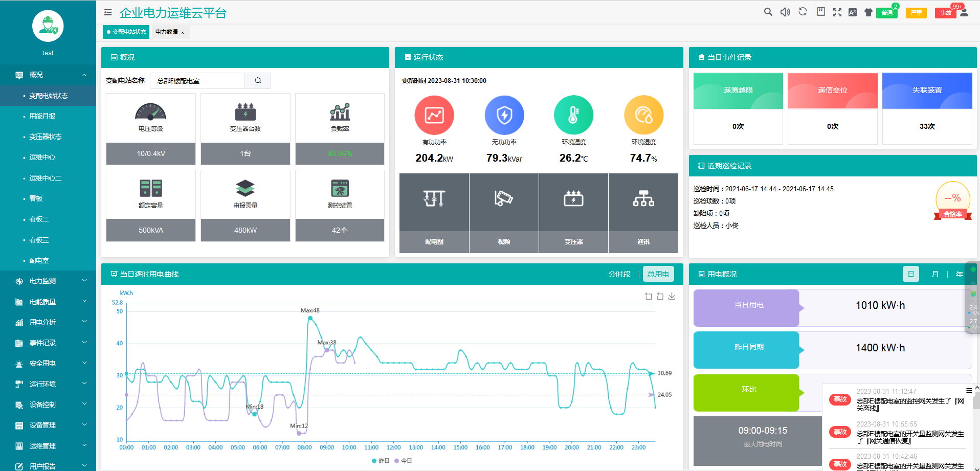
Task: Select 日 period in 用电概况
Action: point(910,274)
